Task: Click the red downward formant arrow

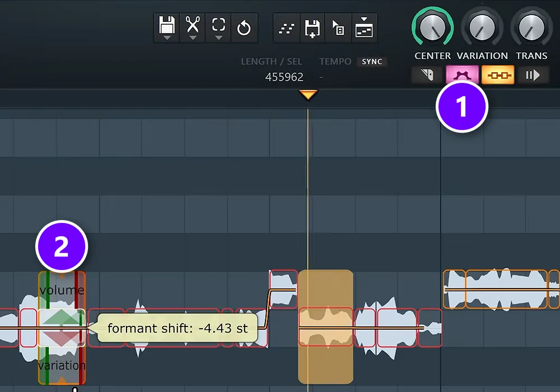Action: click(x=62, y=338)
